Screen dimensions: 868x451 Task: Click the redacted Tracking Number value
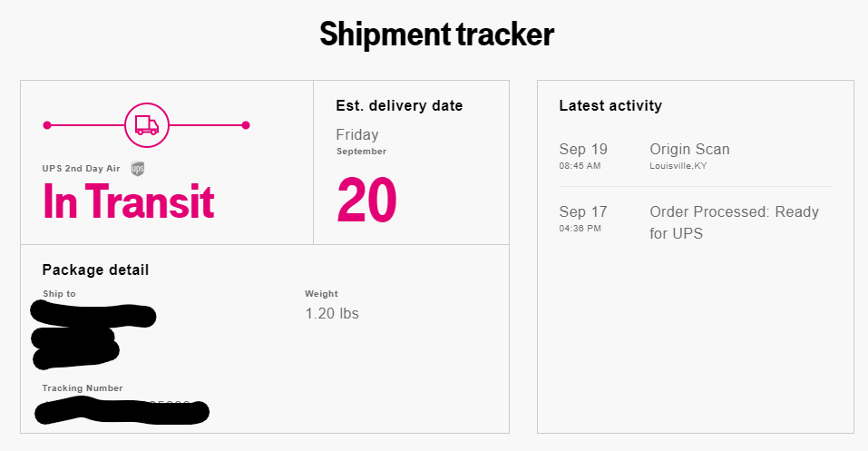click(122, 412)
